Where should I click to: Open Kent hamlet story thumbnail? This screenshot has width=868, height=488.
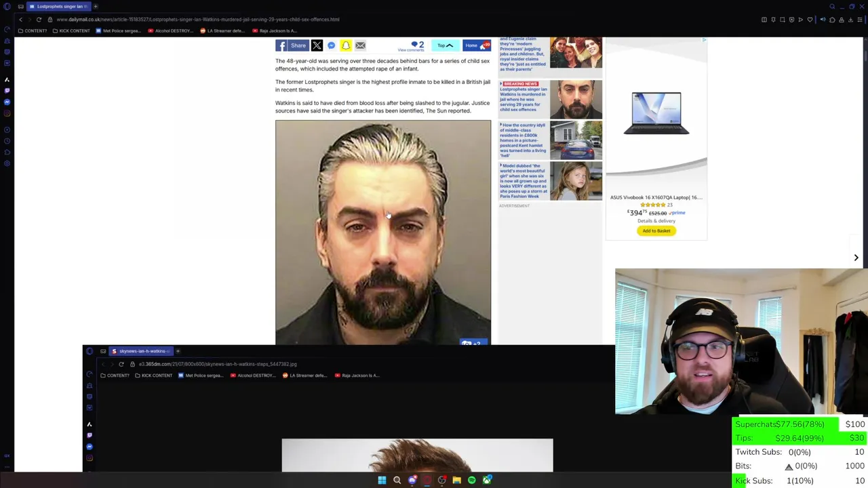[576, 140]
